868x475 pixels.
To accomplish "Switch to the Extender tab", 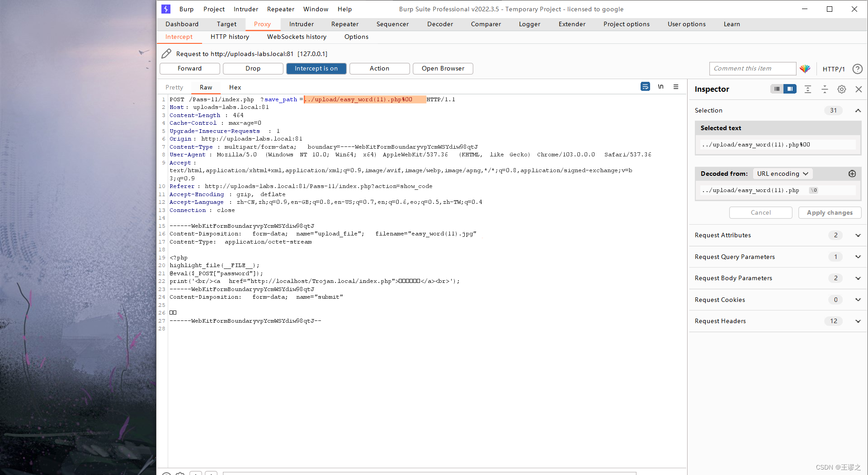I will pyautogui.click(x=572, y=24).
